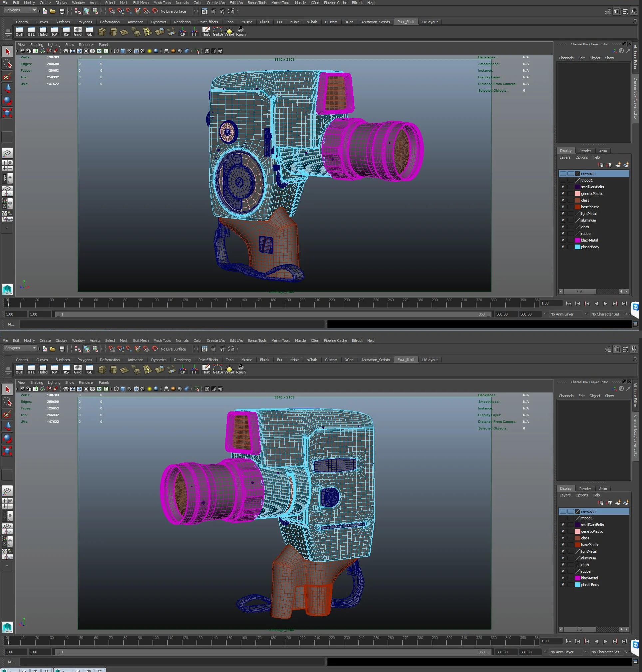642x672 pixels.
Task: Select the Scale tool in lower window
Action: click(x=7, y=450)
